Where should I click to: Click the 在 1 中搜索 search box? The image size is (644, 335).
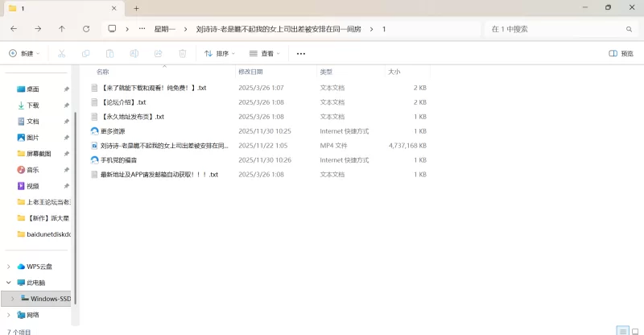tap(555, 29)
